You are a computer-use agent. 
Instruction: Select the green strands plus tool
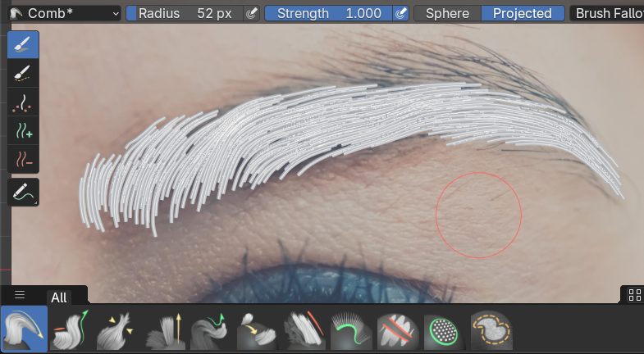pyautogui.click(x=23, y=129)
